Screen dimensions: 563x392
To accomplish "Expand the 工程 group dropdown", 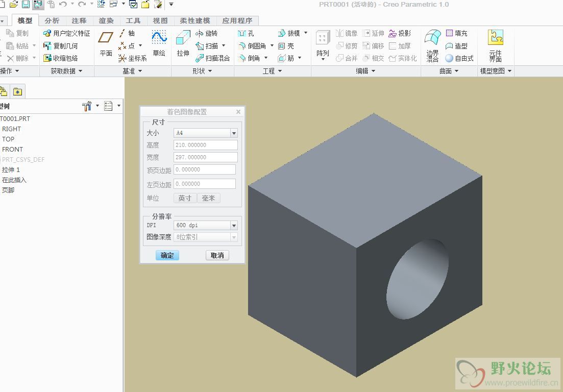I will [x=272, y=71].
